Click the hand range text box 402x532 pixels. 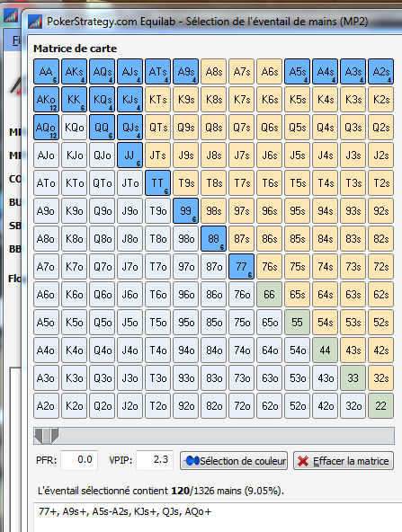pos(218,517)
